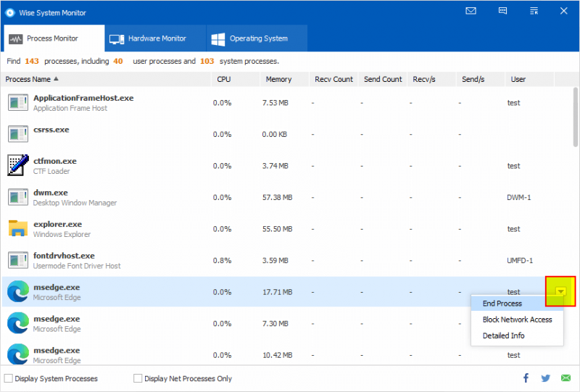Select ApplicationFrameHost.exe process name

[83, 98]
